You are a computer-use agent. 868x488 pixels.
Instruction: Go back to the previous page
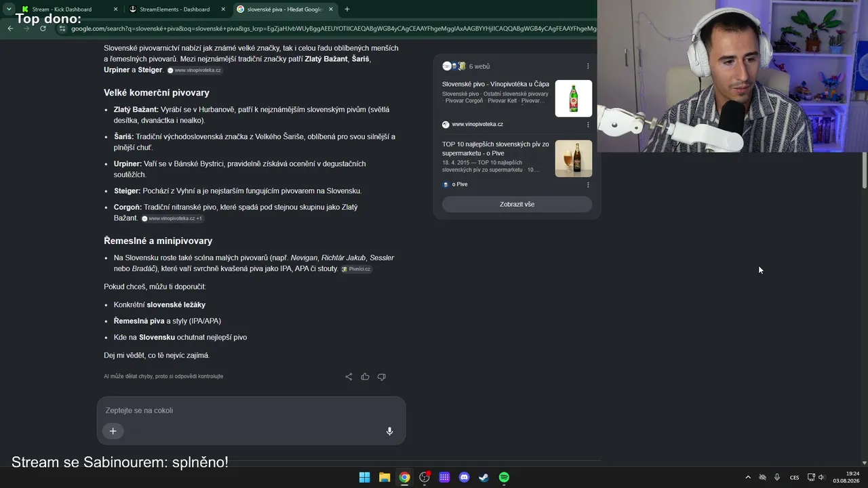click(x=10, y=28)
